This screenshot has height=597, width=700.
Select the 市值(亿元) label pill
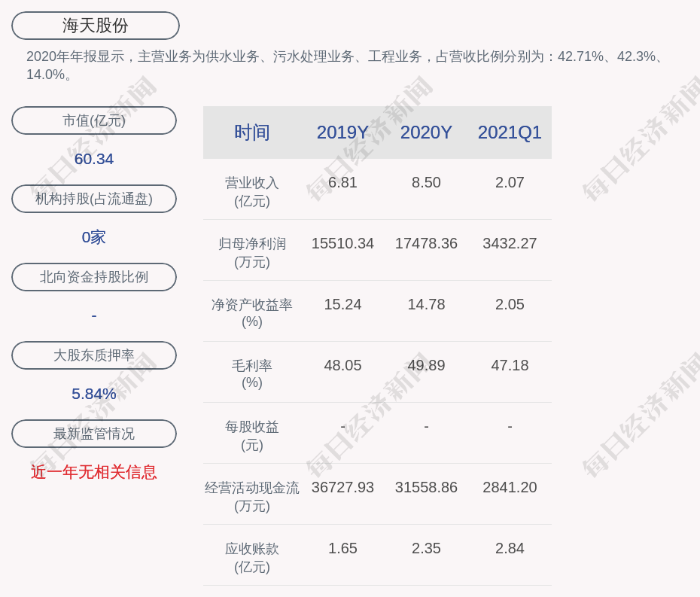(x=94, y=120)
